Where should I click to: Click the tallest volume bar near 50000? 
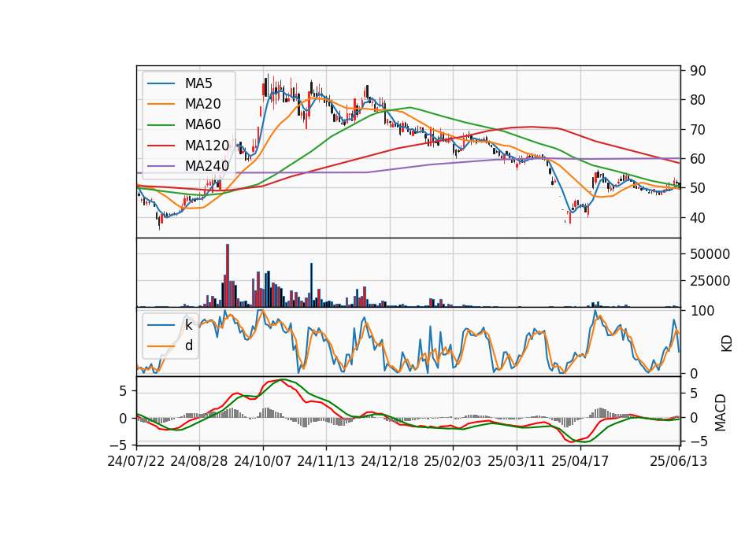pos(228,275)
